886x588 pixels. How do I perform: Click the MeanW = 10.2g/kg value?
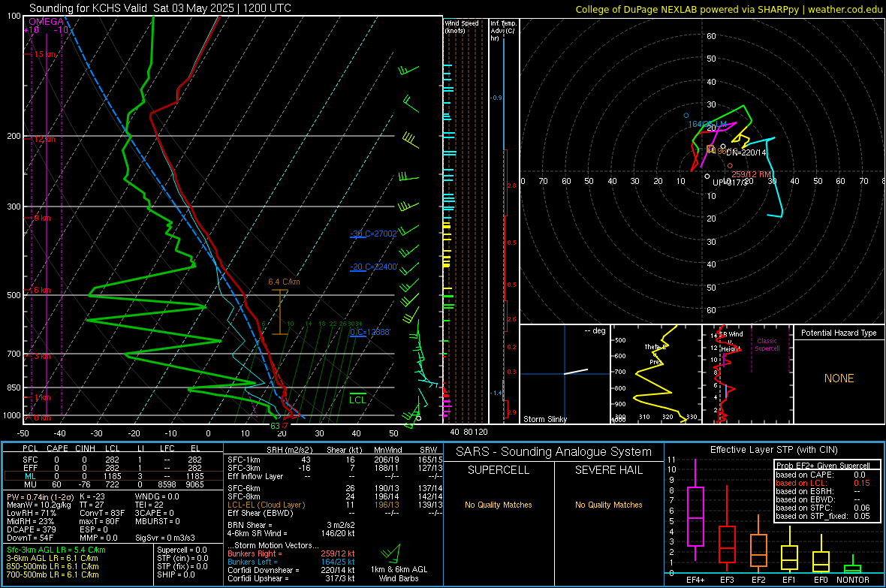point(39,505)
